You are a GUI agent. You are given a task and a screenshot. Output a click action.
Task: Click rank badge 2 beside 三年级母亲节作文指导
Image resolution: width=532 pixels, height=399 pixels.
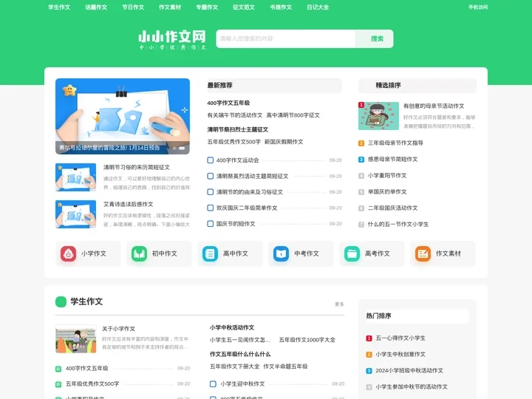(361, 143)
